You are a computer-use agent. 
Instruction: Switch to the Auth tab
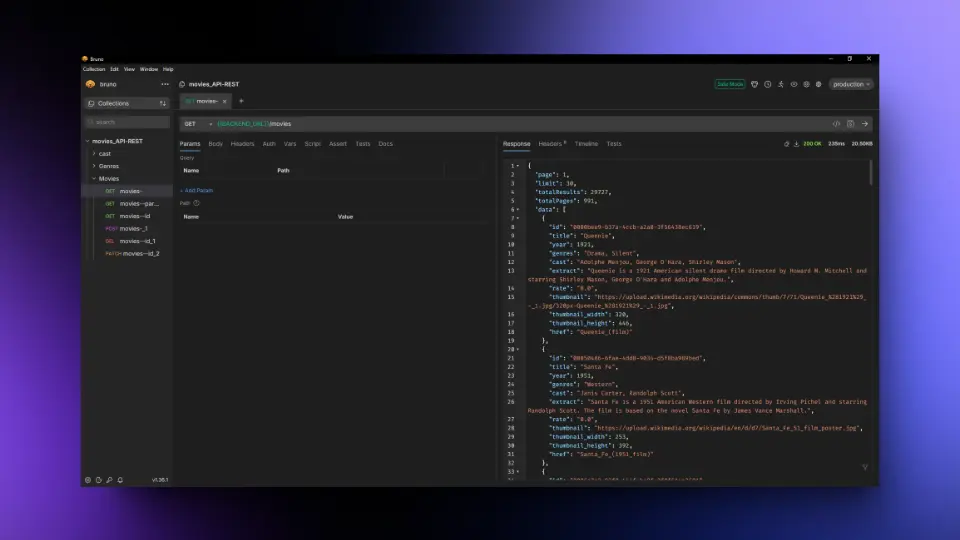point(269,144)
